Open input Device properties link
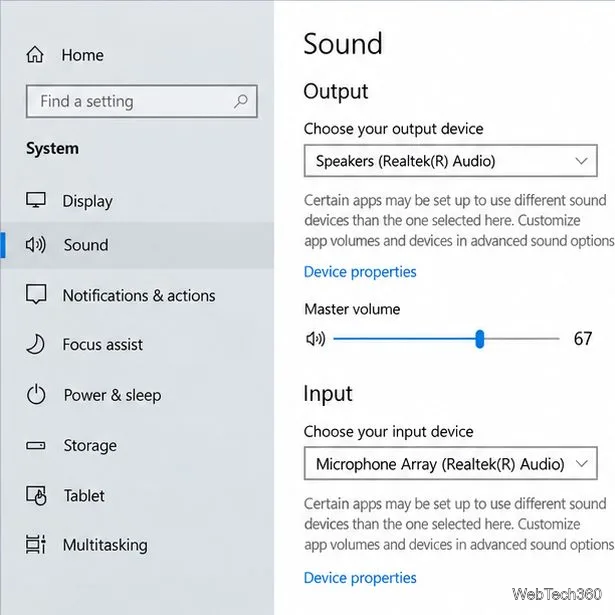 360,578
